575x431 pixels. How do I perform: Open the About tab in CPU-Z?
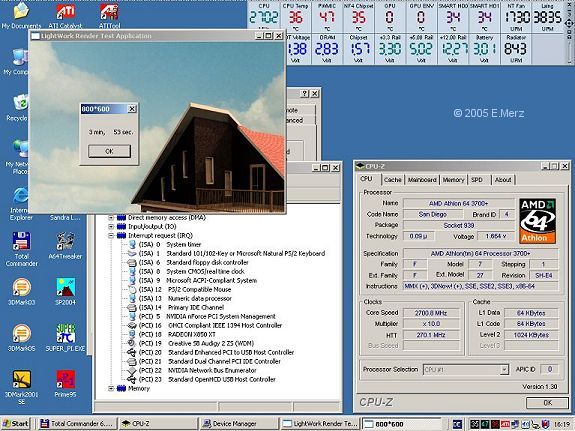pyautogui.click(x=503, y=180)
